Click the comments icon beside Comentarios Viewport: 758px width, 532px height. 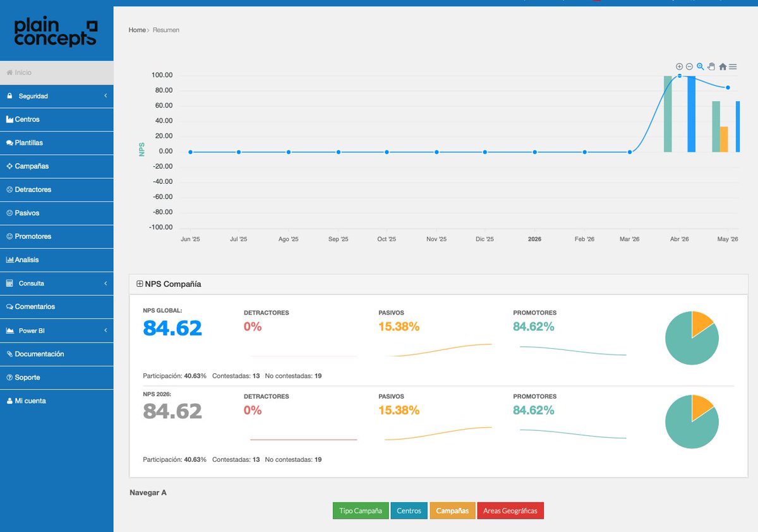pyautogui.click(x=9, y=306)
